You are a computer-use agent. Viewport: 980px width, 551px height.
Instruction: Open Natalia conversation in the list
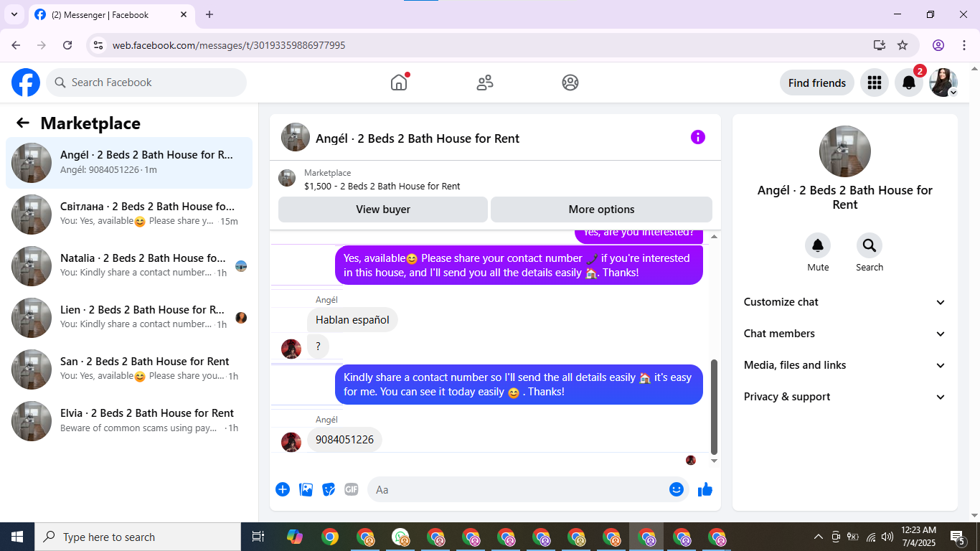coord(129,266)
